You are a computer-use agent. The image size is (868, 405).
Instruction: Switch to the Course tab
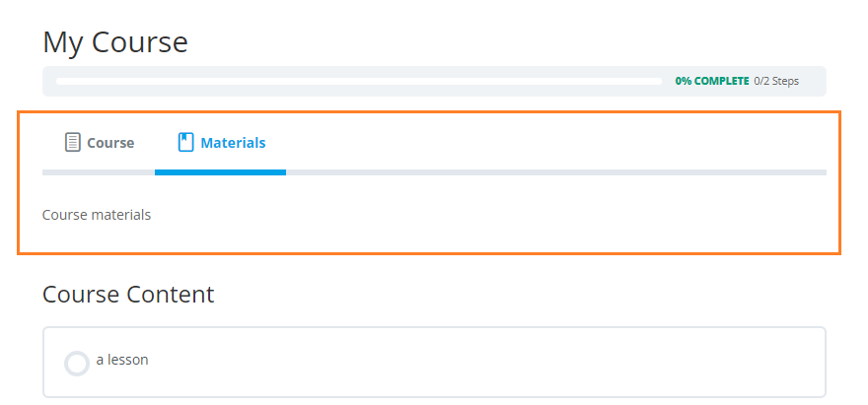click(x=99, y=143)
